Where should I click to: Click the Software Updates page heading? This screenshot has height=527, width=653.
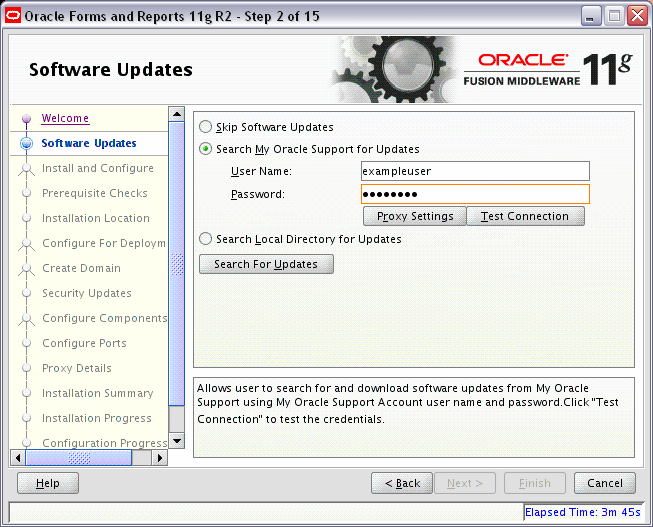111,70
